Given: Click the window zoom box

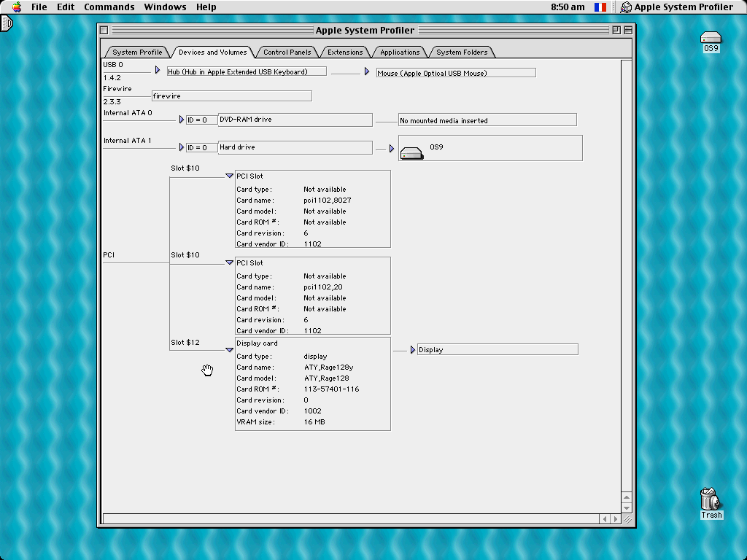Looking at the screenshot, I should coord(616,30).
